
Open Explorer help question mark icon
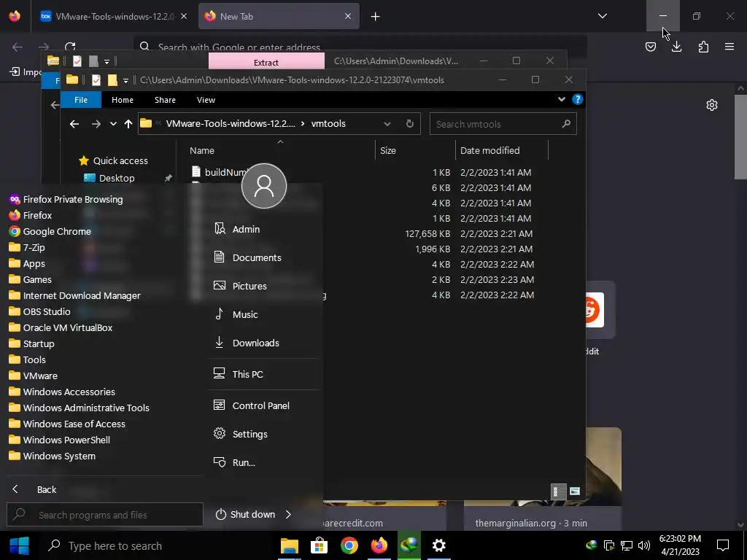[x=578, y=99]
